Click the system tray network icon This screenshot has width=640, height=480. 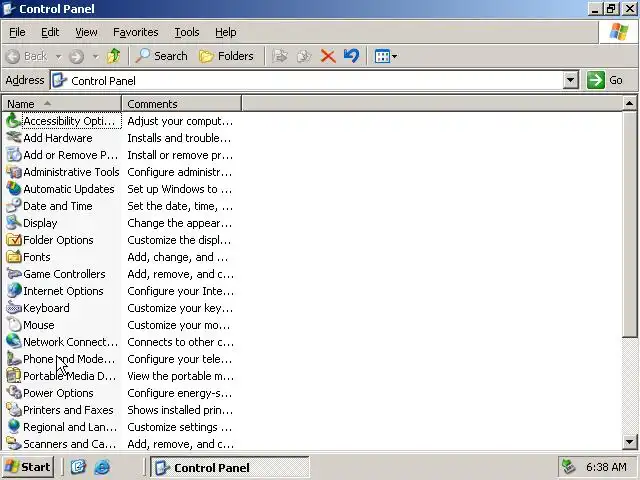point(569,467)
